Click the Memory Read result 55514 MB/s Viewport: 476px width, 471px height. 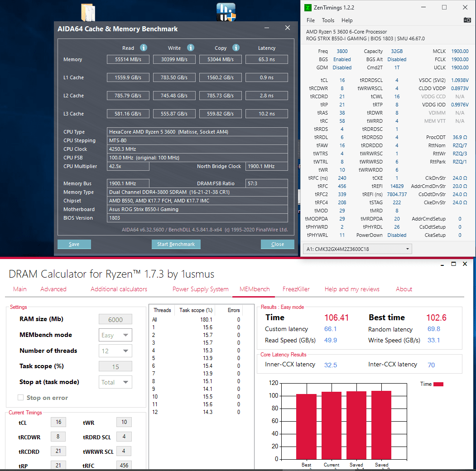[x=128, y=59]
